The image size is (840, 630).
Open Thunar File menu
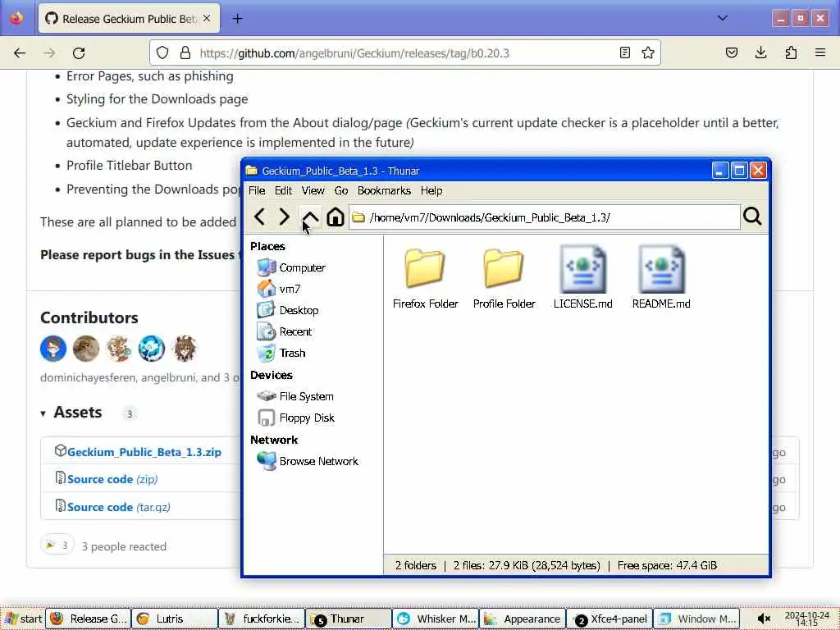click(257, 190)
